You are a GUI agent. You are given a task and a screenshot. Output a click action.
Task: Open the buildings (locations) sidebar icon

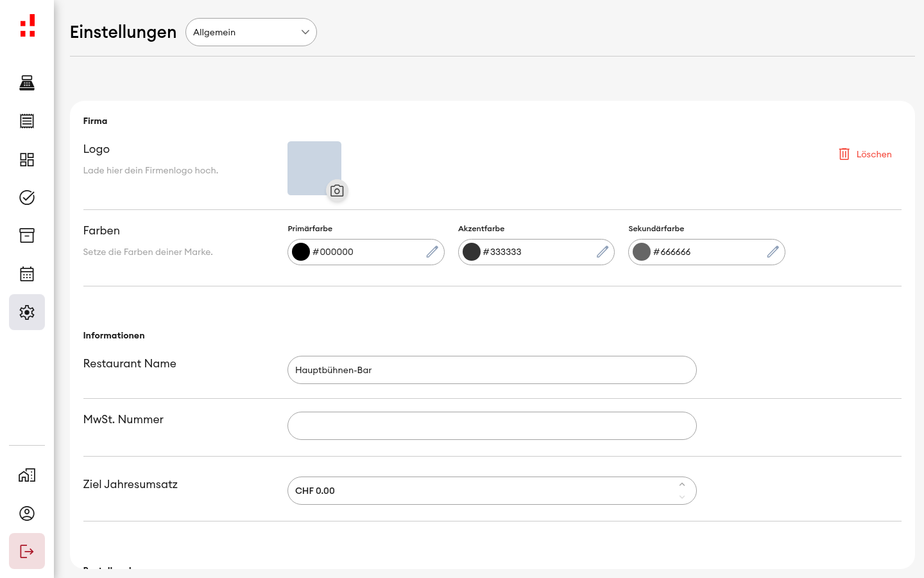click(x=27, y=475)
